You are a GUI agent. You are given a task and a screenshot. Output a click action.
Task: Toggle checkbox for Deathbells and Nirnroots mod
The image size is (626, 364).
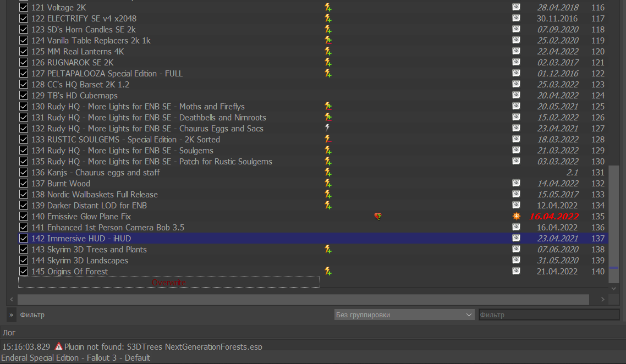pyautogui.click(x=24, y=117)
